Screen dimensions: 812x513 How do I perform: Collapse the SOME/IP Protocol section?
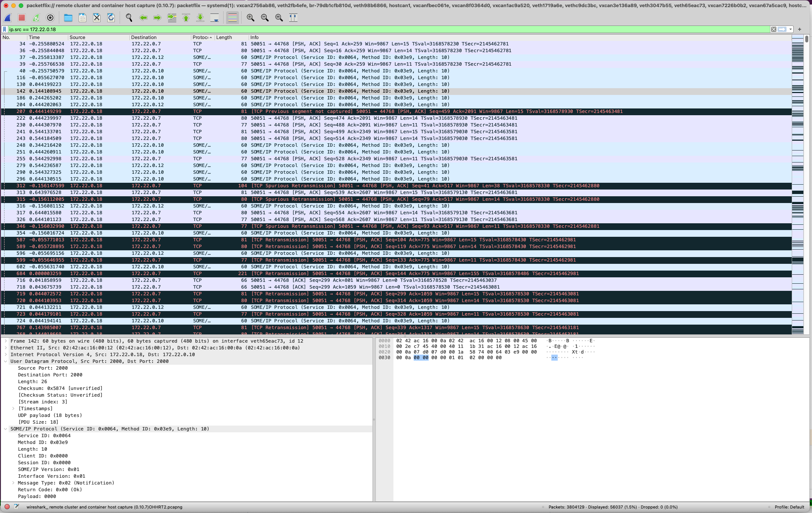point(6,429)
